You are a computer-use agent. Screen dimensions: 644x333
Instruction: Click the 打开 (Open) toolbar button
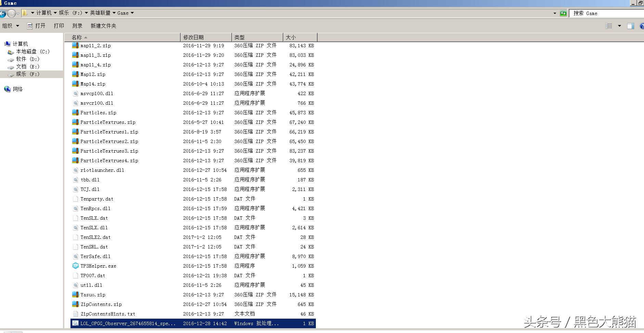(36, 26)
